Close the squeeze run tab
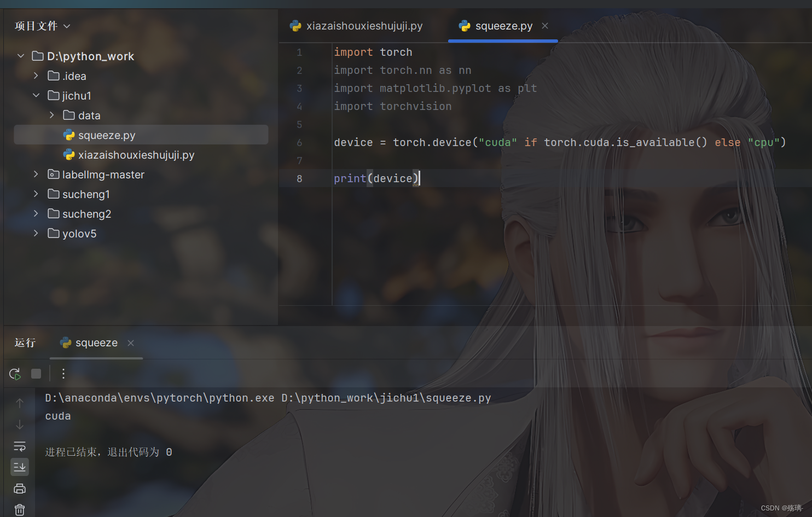812x517 pixels. click(x=131, y=343)
